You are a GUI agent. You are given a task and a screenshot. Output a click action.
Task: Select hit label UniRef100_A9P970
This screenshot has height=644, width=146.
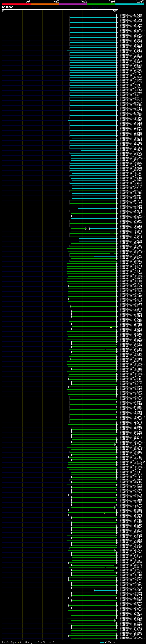pos(131,22)
